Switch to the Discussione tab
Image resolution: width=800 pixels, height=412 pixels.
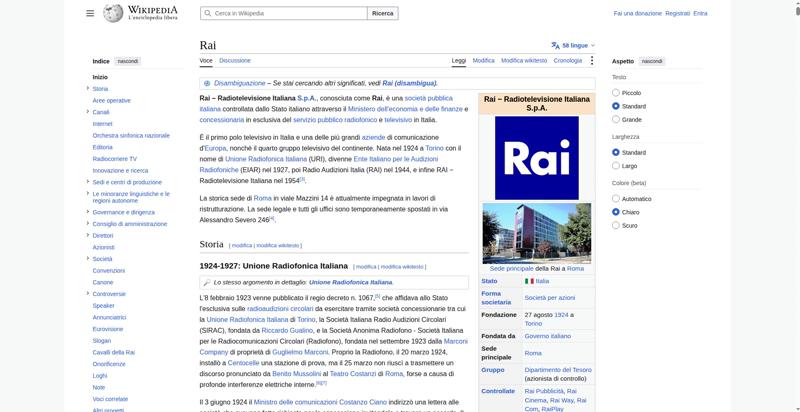[235, 61]
